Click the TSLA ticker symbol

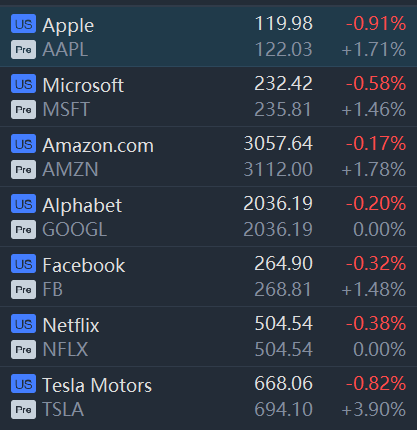pos(63,410)
